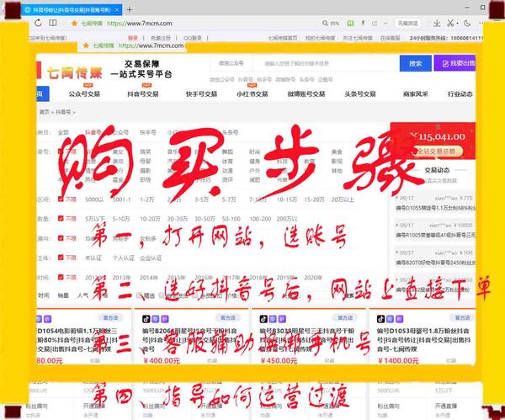Click 登录 link in top bar

tap(133, 38)
